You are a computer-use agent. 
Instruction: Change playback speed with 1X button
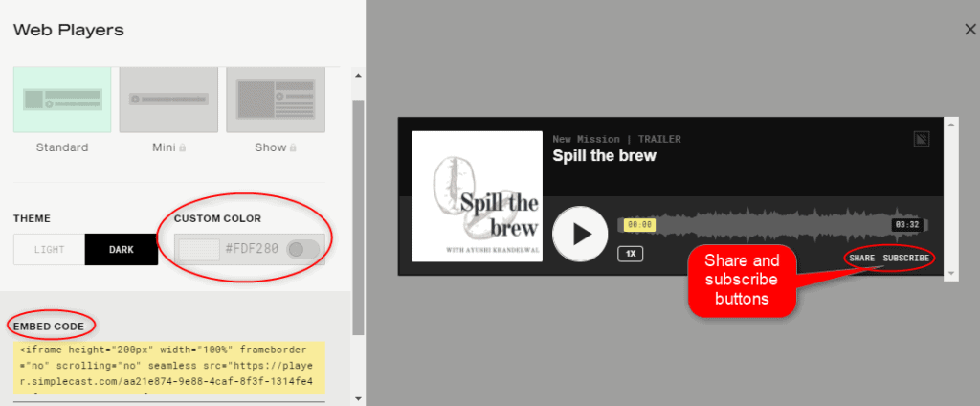[630, 254]
